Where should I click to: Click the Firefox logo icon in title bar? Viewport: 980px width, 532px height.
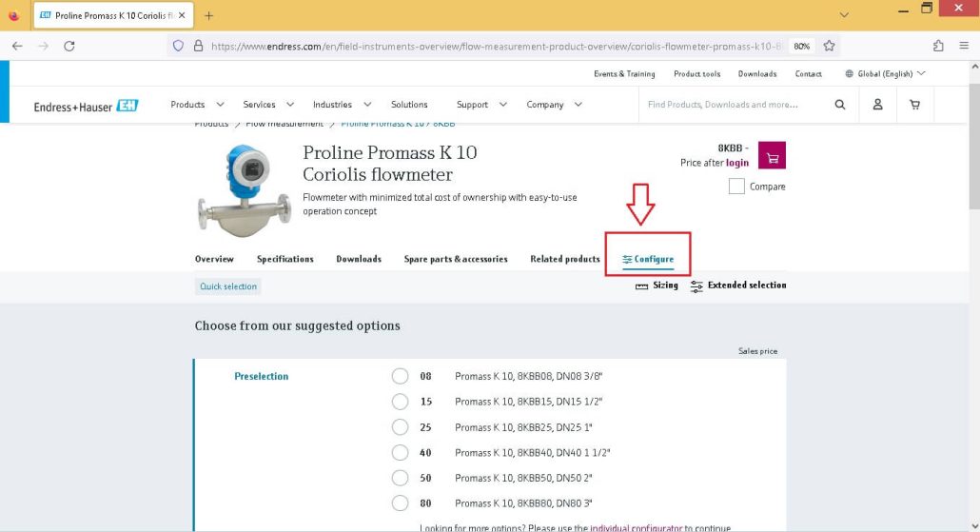pyautogui.click(x=13, y=15)
